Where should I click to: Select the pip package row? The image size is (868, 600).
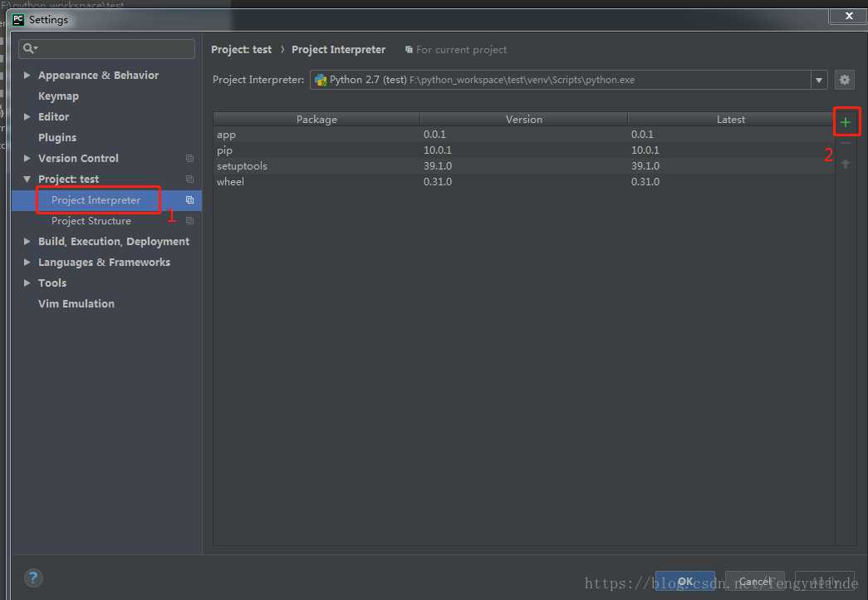pos(523,150)
